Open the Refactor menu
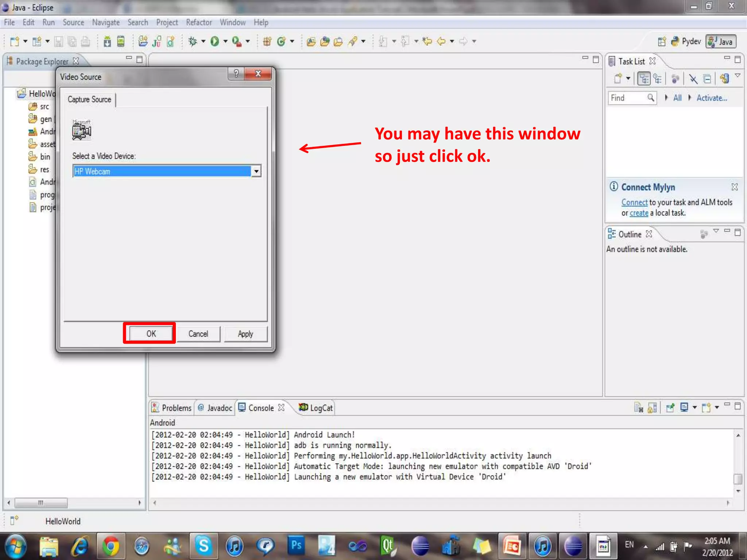The height and width of the screenshot is (560, 747). coord(199,23)
